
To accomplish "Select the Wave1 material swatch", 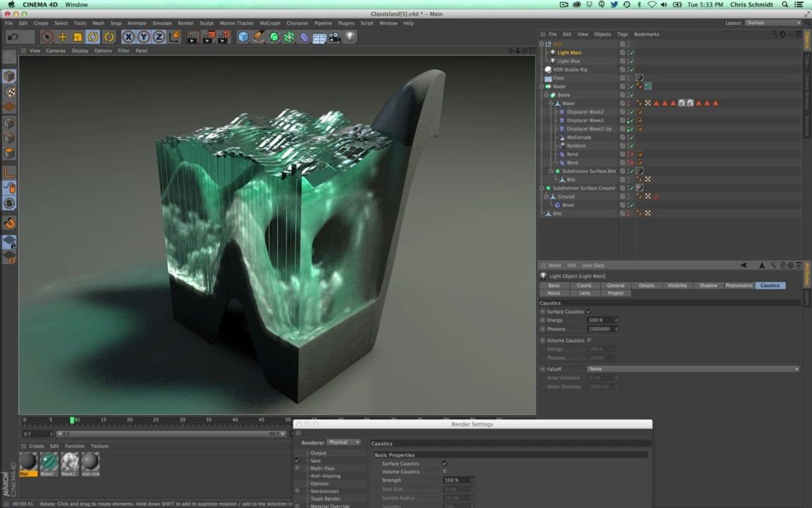I will pos(69,464).
